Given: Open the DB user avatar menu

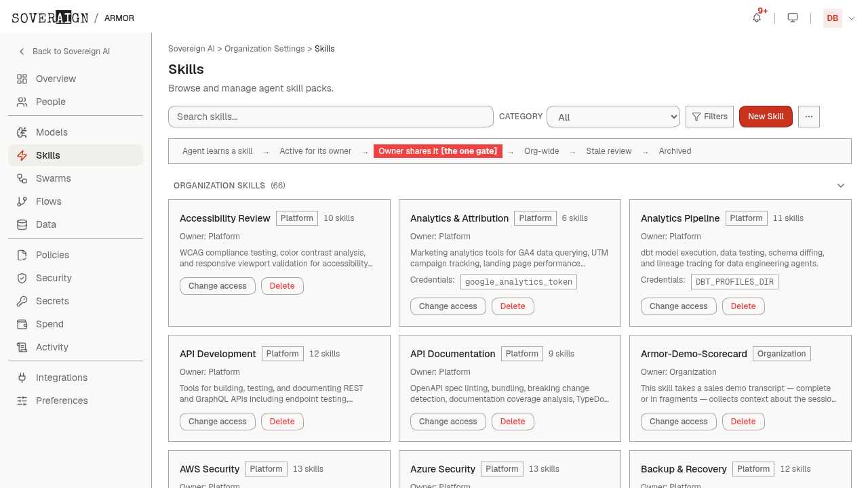Looking at the screenshot, I should point(832,18).
